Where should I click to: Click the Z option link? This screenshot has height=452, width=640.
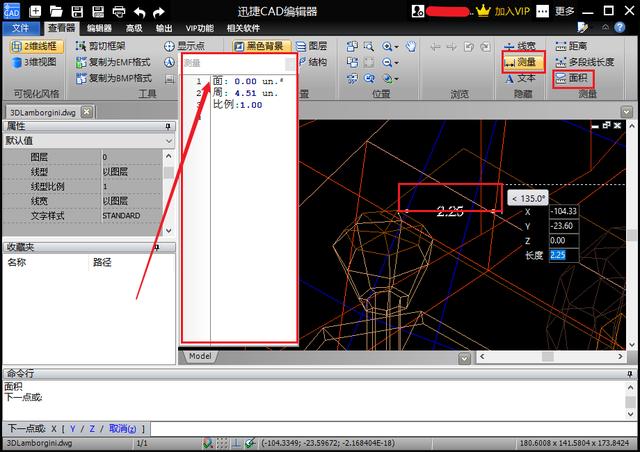coord(92,429)
